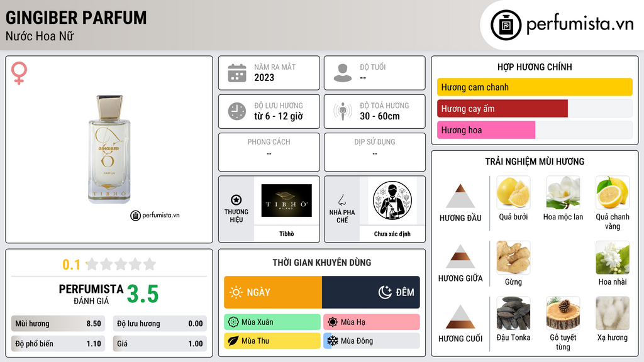The width and height of the screenshot is (644, 362).
Task: Click the Quả chanh vàng note image
Action: (x=613, y=192)
